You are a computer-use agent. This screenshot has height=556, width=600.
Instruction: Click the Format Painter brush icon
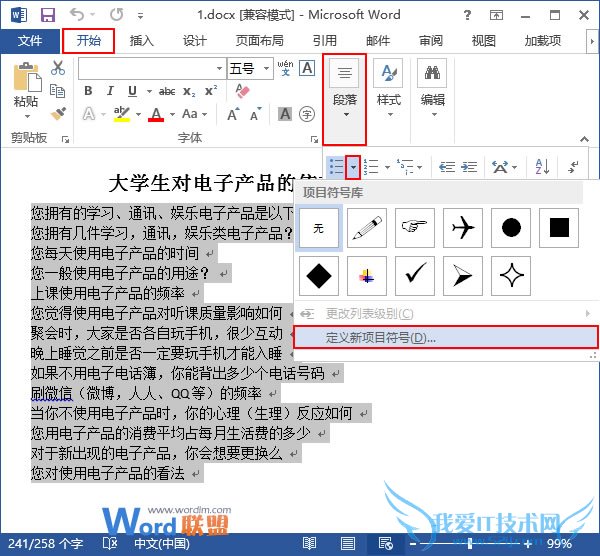click(58, 114)
